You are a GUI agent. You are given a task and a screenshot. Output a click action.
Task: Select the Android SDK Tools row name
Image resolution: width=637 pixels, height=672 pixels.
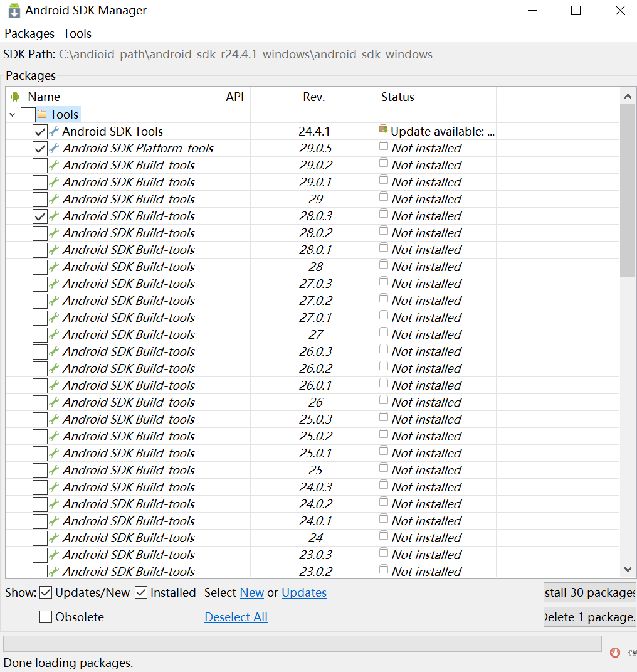113,131
